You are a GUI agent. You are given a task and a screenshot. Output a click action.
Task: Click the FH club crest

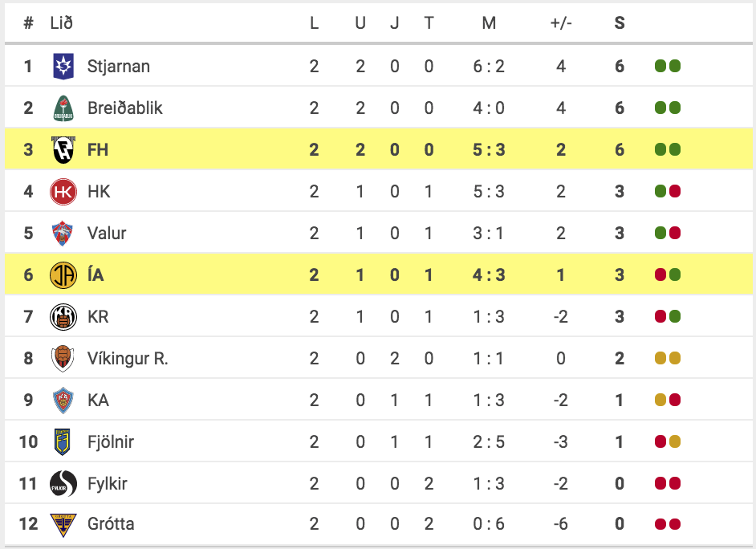click(63, 149)
